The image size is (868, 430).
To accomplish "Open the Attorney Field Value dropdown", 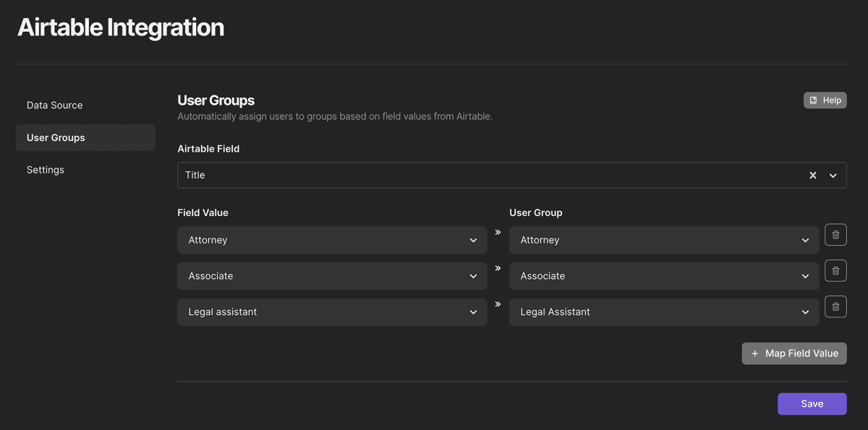I will tap(332, 240).
